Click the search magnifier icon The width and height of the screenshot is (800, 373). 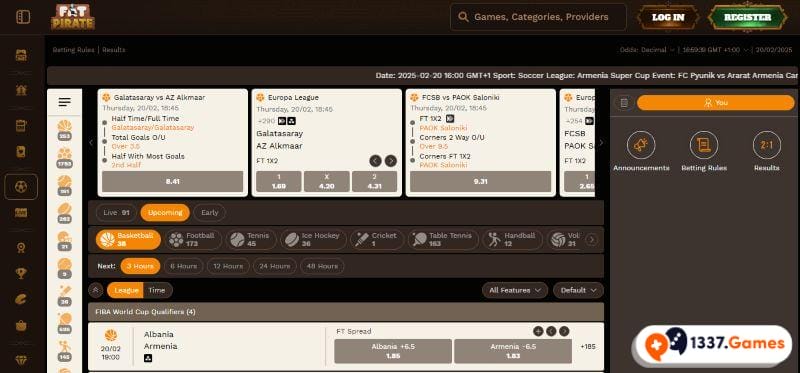click(x=463, y=17)
